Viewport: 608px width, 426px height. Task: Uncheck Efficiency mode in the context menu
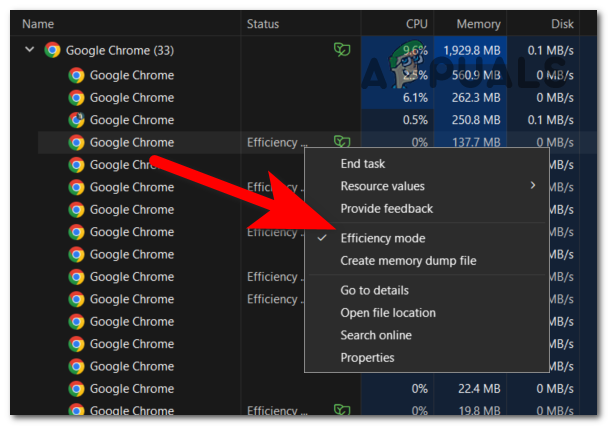tap(383, 238)
